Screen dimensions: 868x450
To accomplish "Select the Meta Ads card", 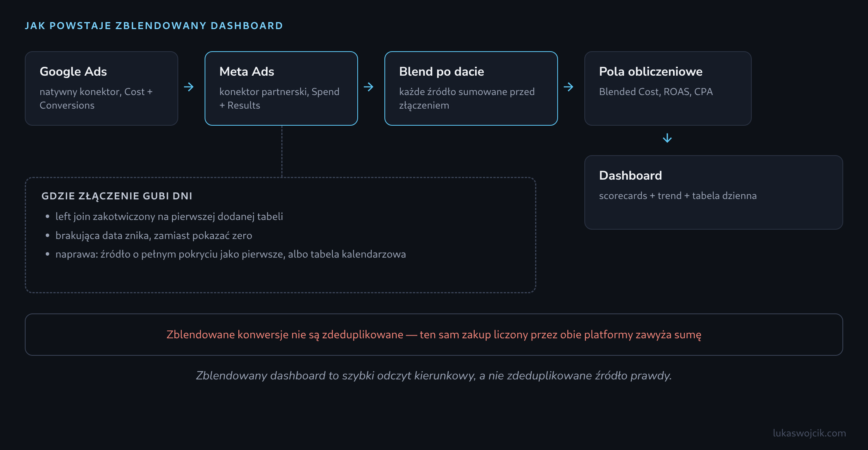I will point(281,88).
